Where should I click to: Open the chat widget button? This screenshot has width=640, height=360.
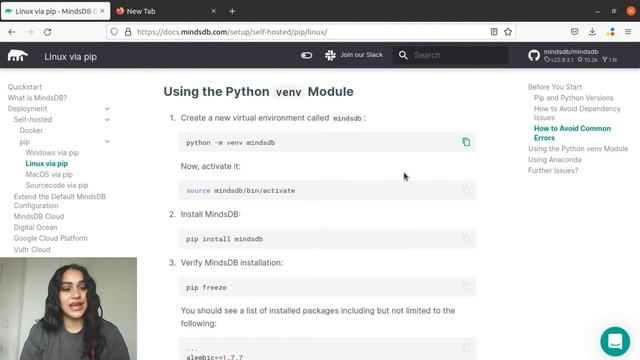615,341
